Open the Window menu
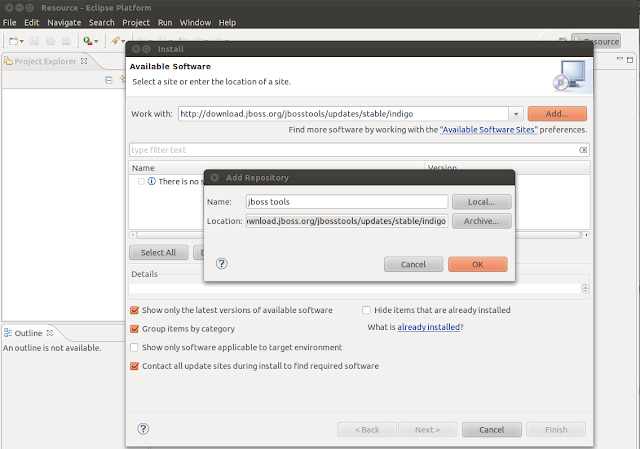640x449 pixels. tap(195, 22)
